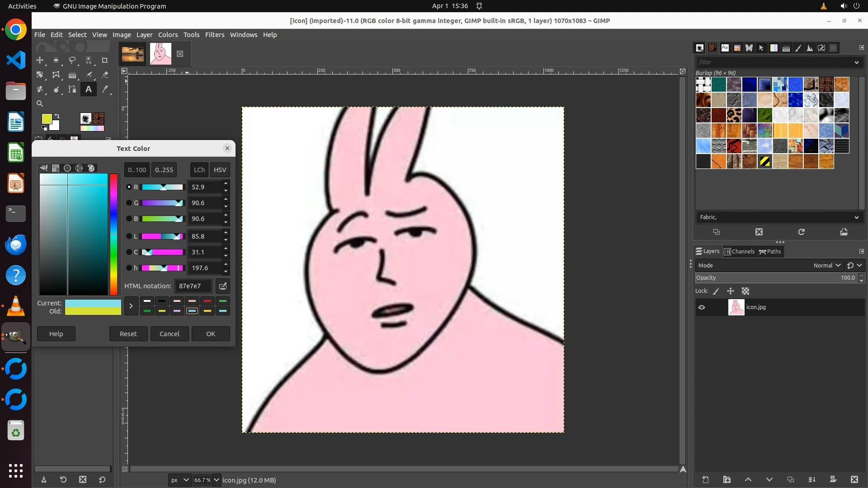Swap foreground and background colors
Screen dimensions: 868x488
click(x=57, y=116)
